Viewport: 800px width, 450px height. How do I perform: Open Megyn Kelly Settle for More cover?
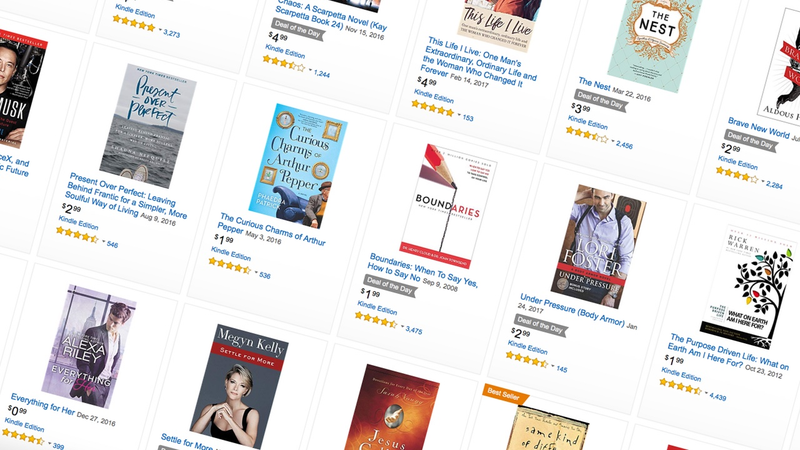239,386
